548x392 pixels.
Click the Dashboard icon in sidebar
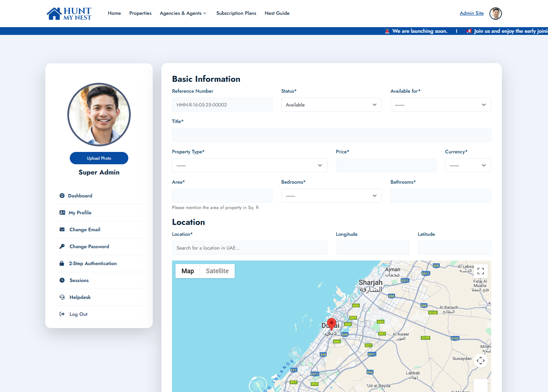(x=62, y=196)
